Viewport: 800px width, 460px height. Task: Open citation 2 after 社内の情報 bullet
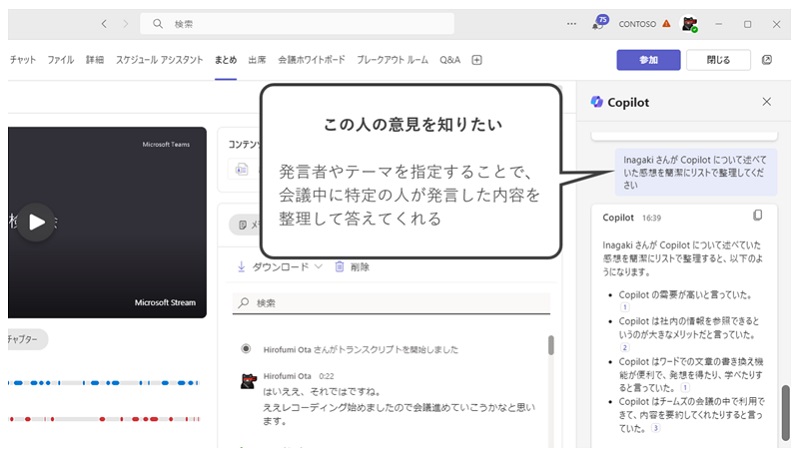click(625, 347)
